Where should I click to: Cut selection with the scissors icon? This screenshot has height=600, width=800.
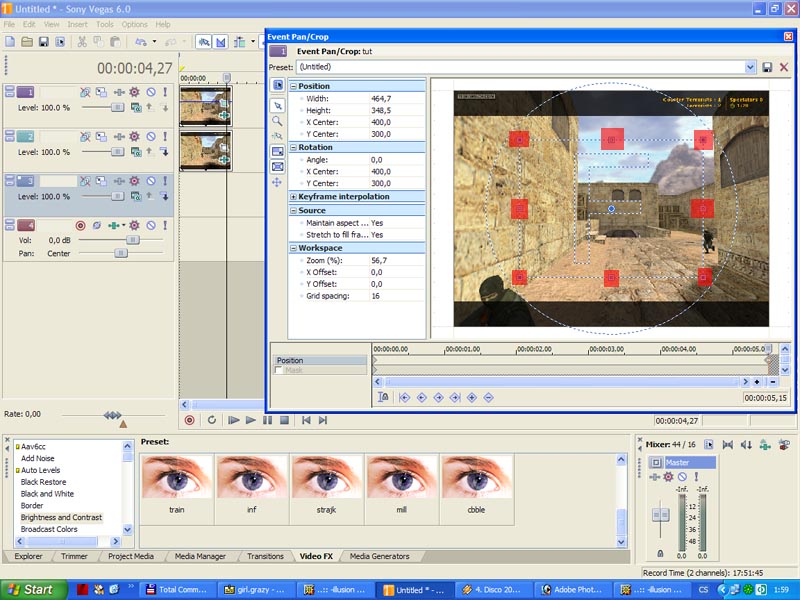(82, 42)
